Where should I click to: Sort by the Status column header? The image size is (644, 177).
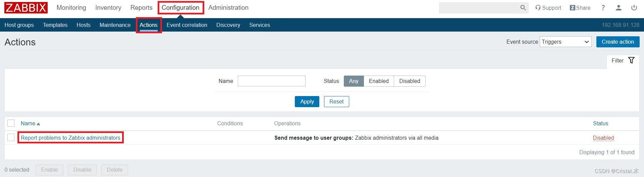[600, 123]
